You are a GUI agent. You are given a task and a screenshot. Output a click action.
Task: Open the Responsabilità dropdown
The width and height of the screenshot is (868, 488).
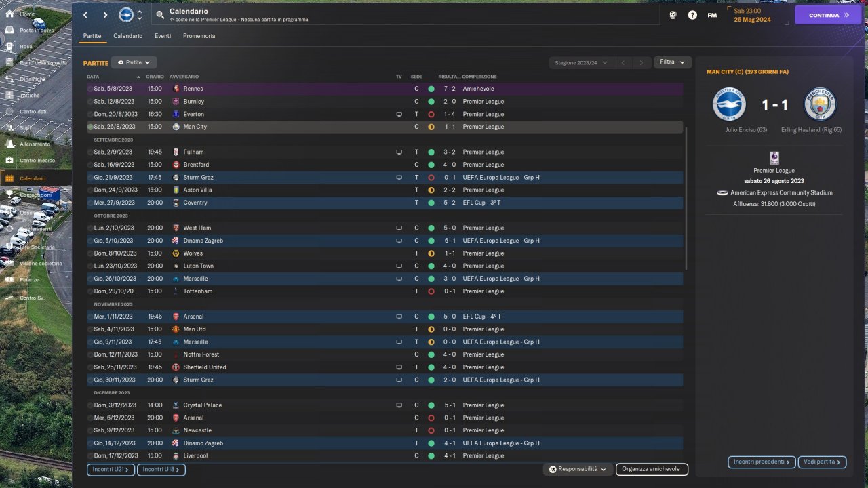578,469
